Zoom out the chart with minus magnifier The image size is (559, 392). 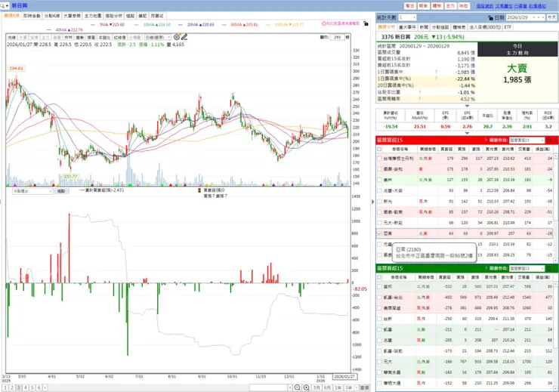point(298,387)
